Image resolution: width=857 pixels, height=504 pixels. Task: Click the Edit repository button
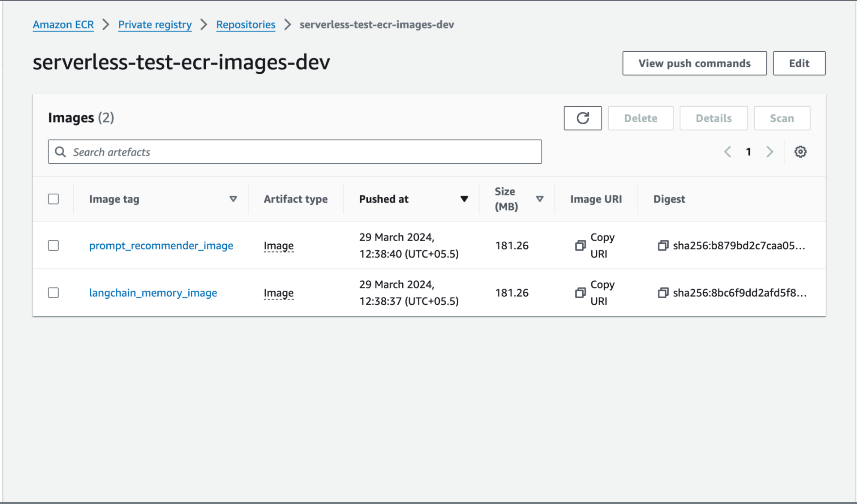coord(799,63)
